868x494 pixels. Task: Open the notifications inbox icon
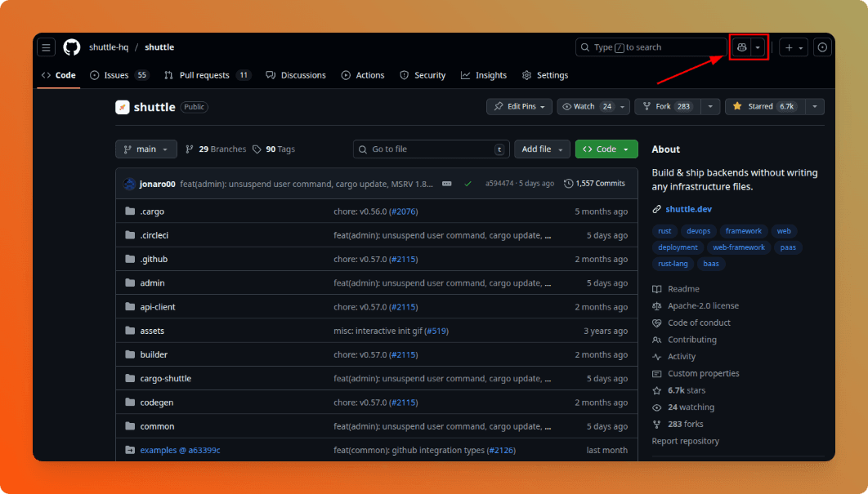click(822, 47)
